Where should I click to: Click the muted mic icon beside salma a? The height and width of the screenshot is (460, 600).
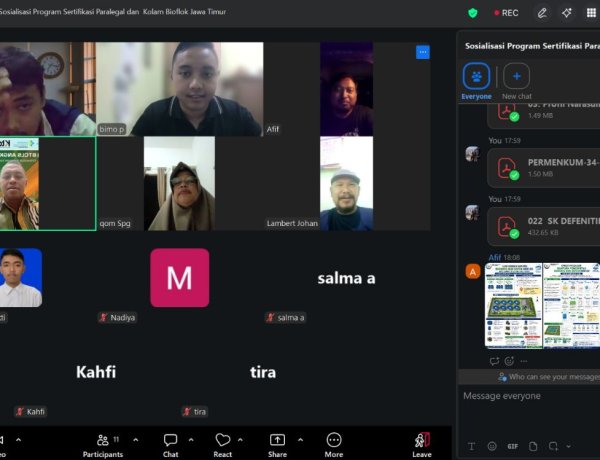(271, 318)
